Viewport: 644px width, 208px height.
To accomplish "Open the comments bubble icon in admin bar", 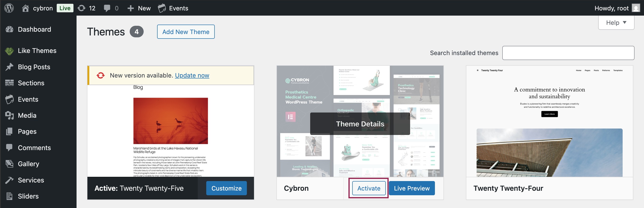I will [x=107, y=8].
